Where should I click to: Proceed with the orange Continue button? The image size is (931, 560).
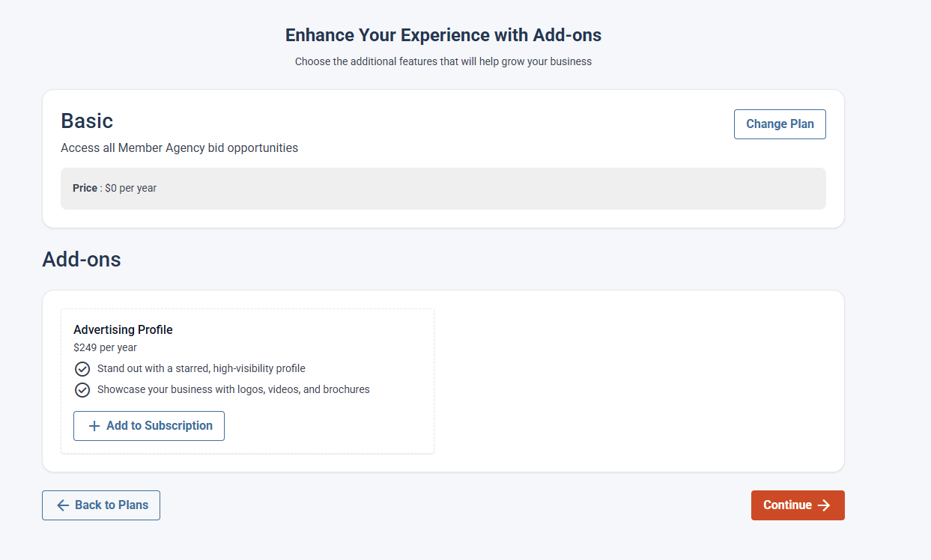click(x=797, y=505)
